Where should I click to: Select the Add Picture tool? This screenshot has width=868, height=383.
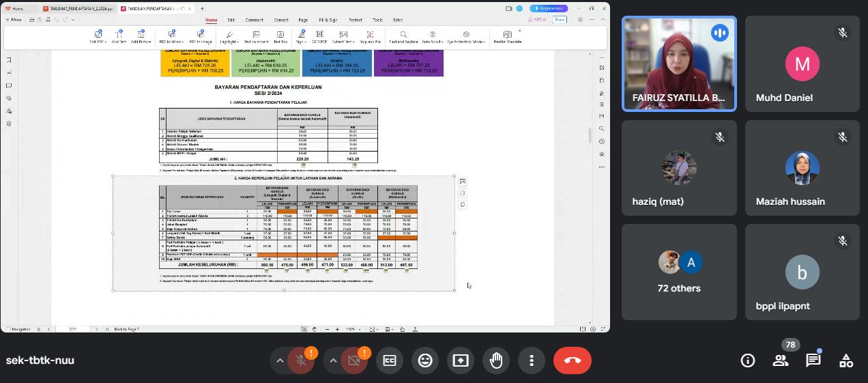[141, 37]
